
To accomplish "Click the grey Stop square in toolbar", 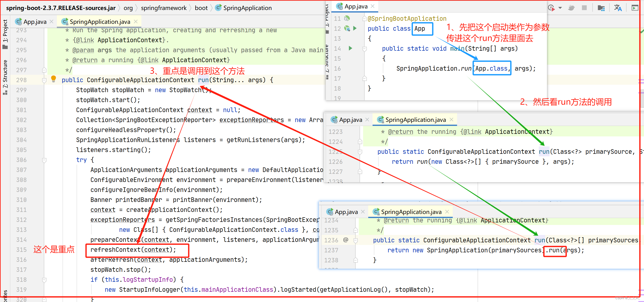I will [x=584, y=8].
